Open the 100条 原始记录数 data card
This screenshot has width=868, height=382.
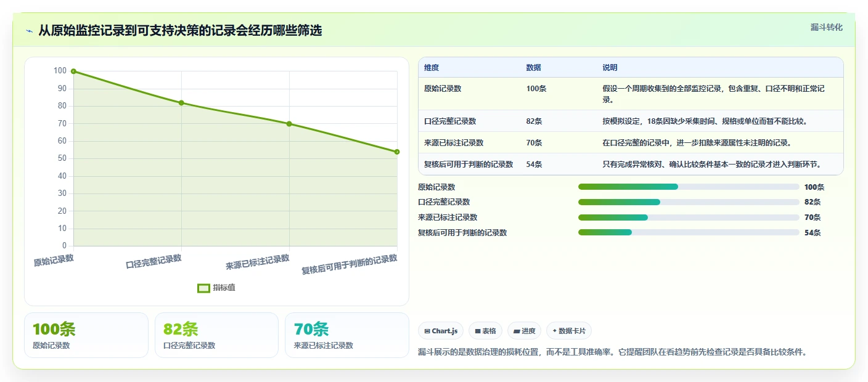[86, 335]
